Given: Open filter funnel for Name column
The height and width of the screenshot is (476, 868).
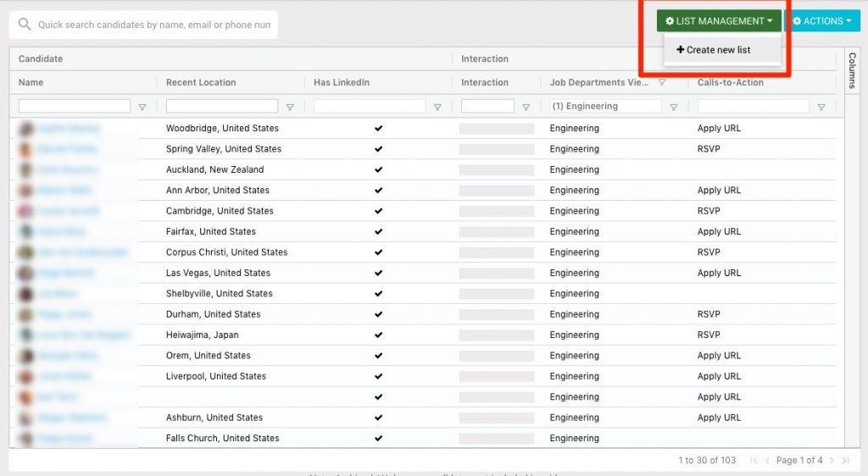Looking at the screenshot, I should [x=142, y=108].
